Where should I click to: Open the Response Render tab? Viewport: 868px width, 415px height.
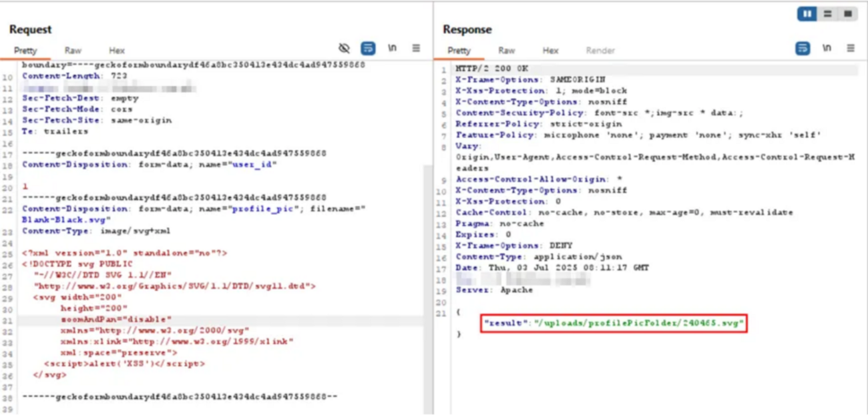pyautogui.click(x=600, y=50)
